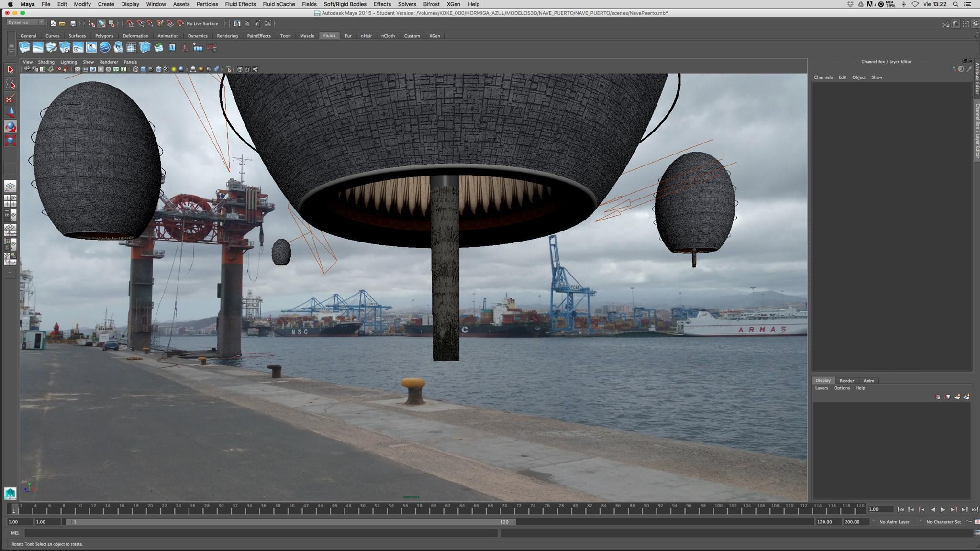Click the Save Scene disk icon
980x551 pixels.
[73, 23]
